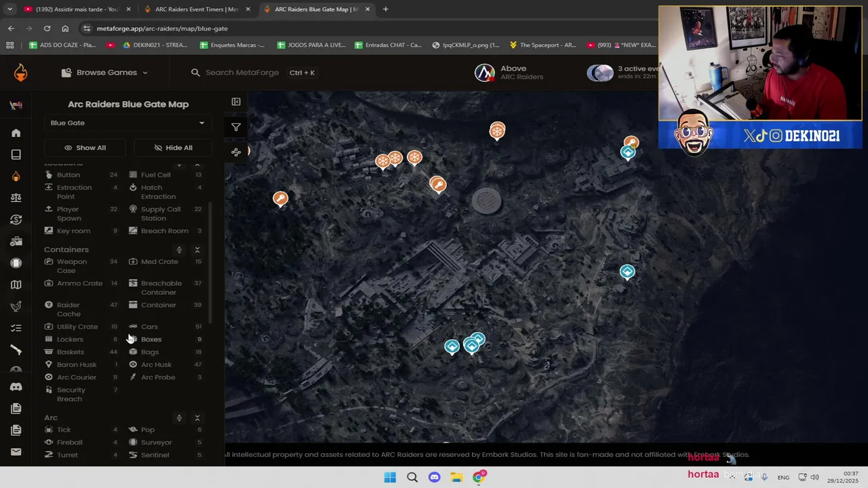Click the isolated blue marker on right map side
The height and width of the screenshot is (488, 868).
point(627,272)
